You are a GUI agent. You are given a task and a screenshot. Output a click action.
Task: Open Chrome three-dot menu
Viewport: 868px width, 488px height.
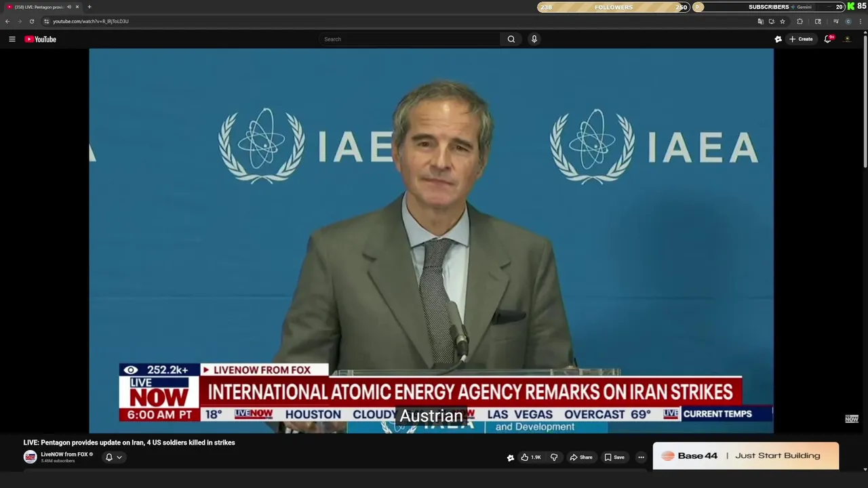pyautogui.click(x=861, y=21)
